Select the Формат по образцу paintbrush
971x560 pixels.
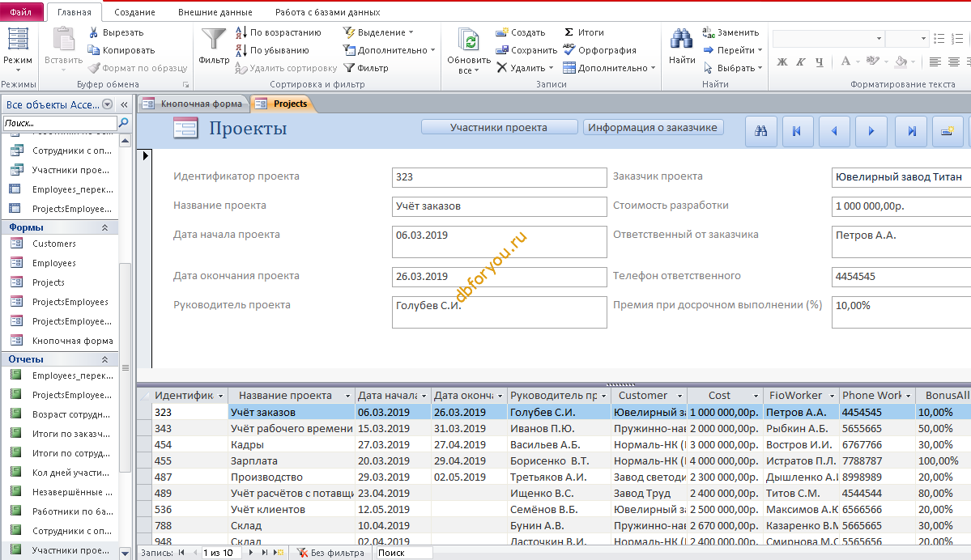click(93, 68)
